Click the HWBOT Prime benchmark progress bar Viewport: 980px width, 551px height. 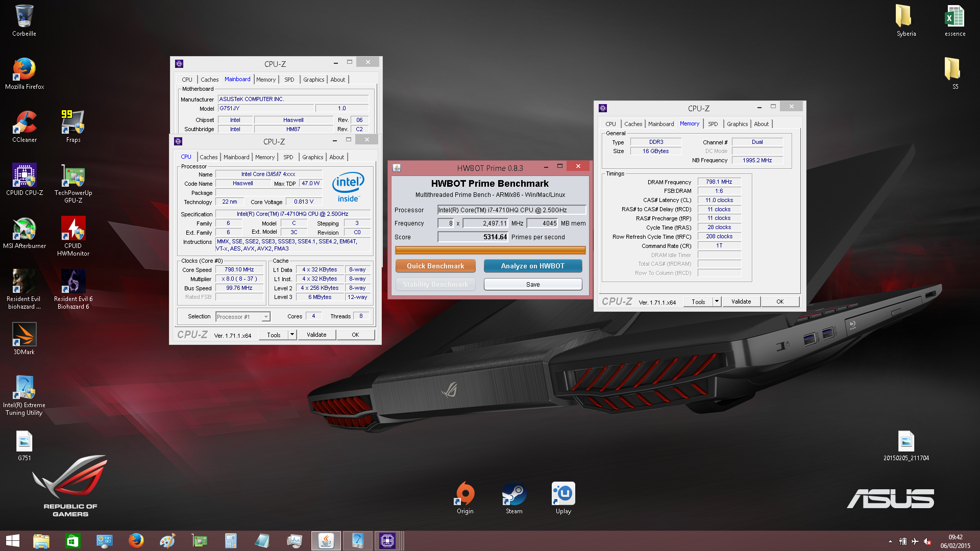tap(490, 250)
